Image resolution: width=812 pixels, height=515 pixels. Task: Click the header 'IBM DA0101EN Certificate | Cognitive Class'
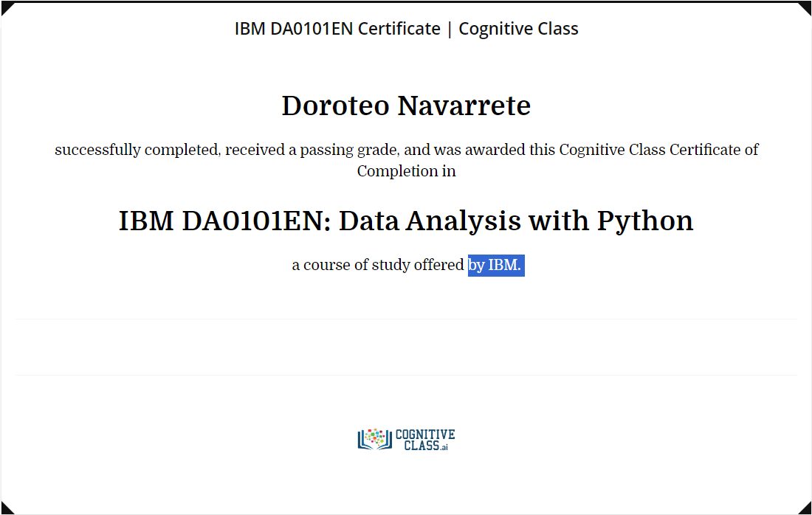coord(406,29)
